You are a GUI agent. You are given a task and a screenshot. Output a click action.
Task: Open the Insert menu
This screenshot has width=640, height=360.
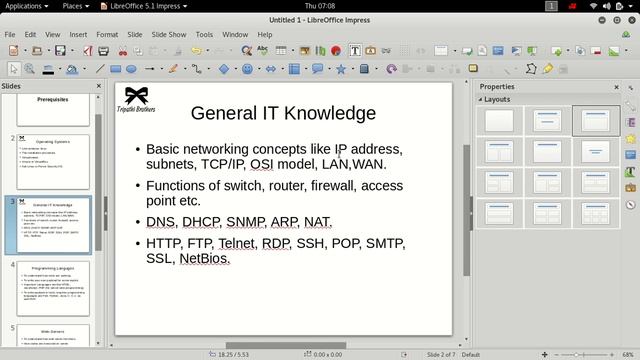(x=78, y=35)
